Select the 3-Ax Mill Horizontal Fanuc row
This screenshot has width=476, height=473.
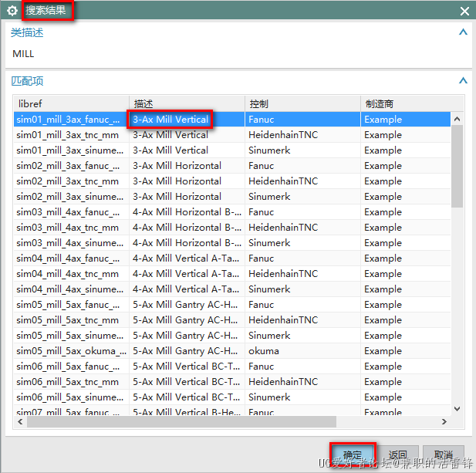coord(177,166)
